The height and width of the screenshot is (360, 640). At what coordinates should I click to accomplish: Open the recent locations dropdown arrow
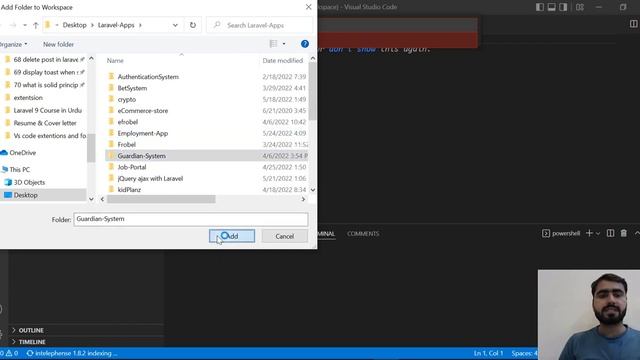pos(25,25)
